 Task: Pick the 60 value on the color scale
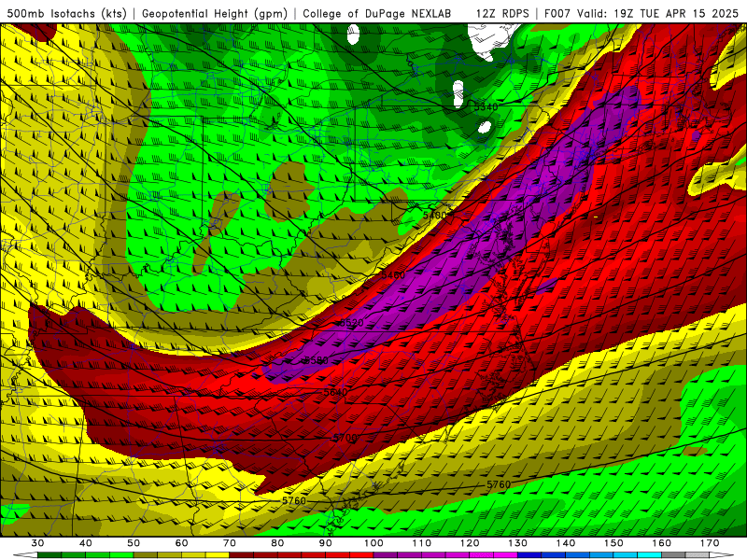click(181, 543)
